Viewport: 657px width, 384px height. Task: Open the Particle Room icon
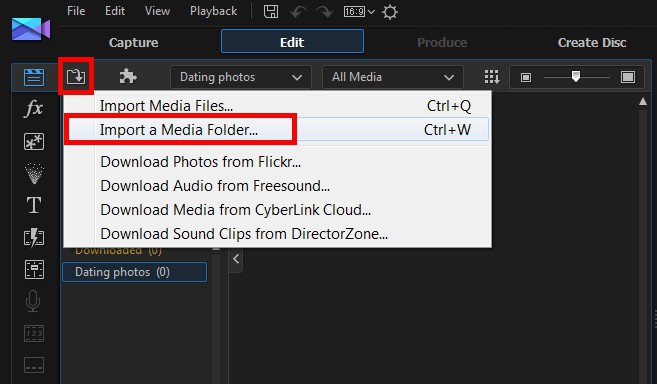pos(34,174)
